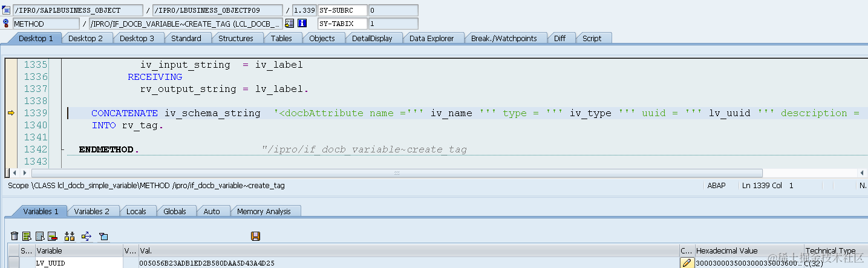868x268 pixels.
Task: Click line number 1335 in the gutter
Action: 36,64
